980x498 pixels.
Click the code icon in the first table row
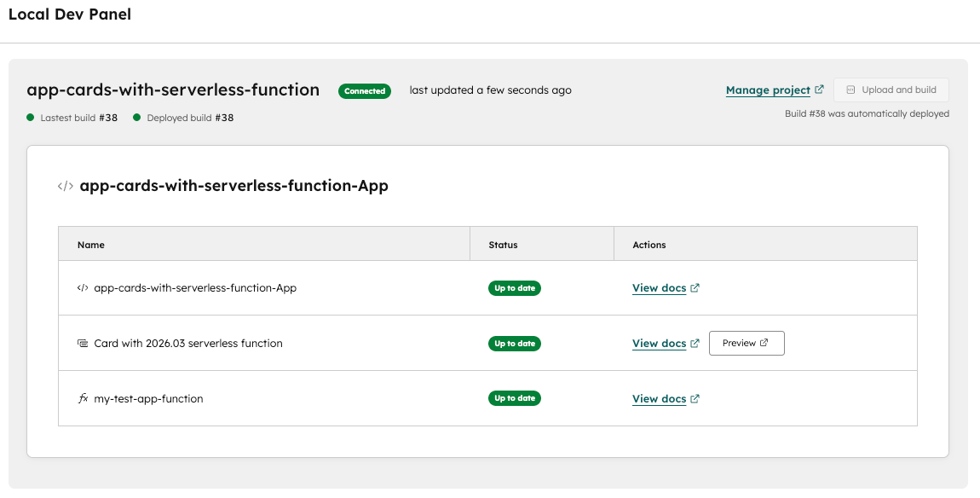click(x=83, y=288)
